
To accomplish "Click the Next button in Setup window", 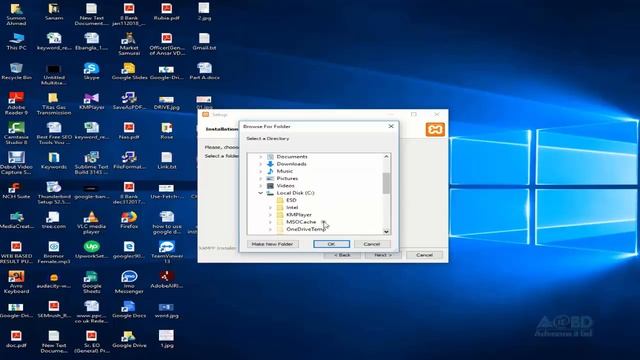I will (x=383, y=255).
